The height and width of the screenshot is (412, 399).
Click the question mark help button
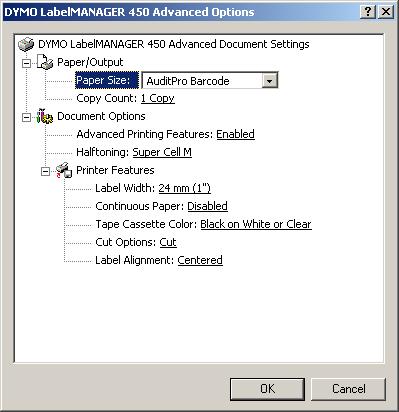pyautogui.click(x=368, y=12)
